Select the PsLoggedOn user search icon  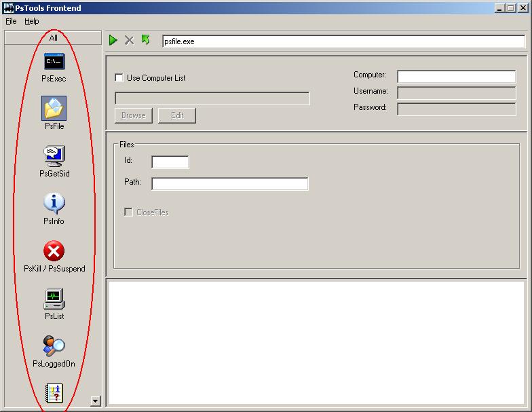pos(54,346)
